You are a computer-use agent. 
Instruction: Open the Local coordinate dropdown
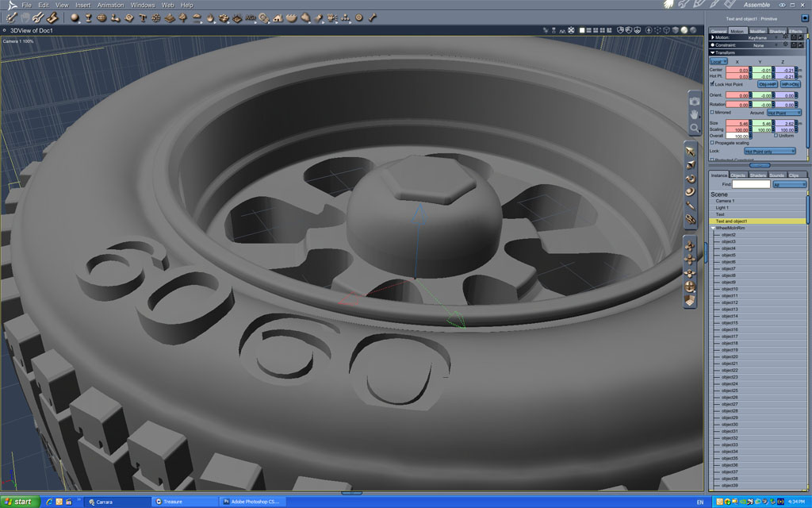(718, 61)
